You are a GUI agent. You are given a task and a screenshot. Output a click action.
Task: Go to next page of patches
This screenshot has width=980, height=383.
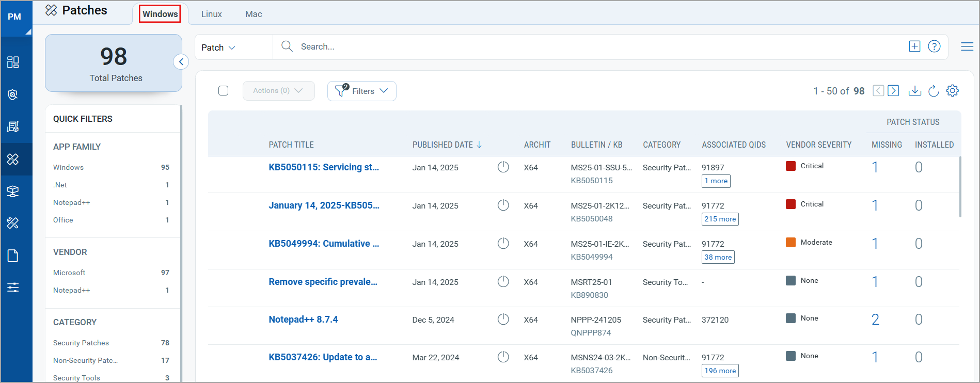click(x=893, y=91)
